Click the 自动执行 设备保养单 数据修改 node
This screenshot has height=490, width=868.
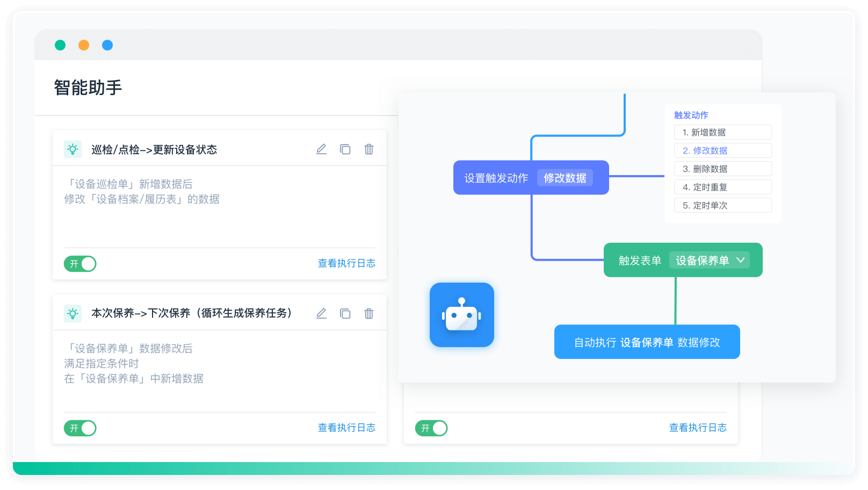[647, 341]
